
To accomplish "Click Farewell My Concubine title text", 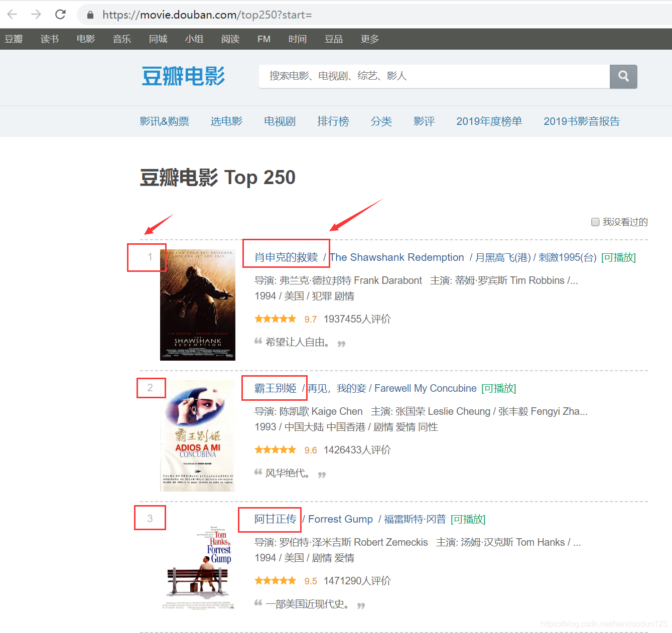I will [426, 388].
